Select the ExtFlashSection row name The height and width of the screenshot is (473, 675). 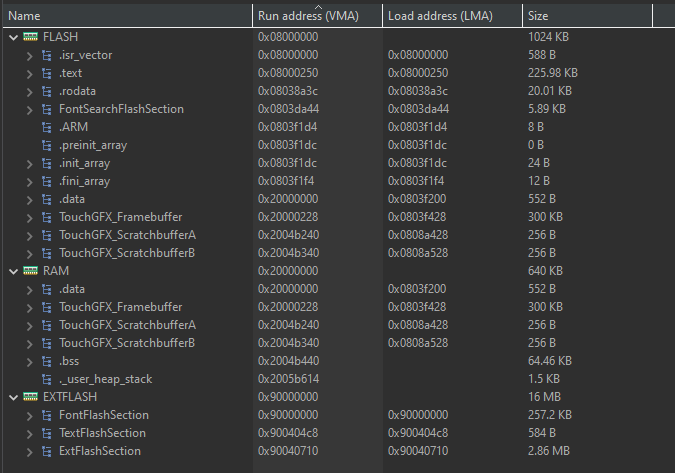(x=100, y=451)
